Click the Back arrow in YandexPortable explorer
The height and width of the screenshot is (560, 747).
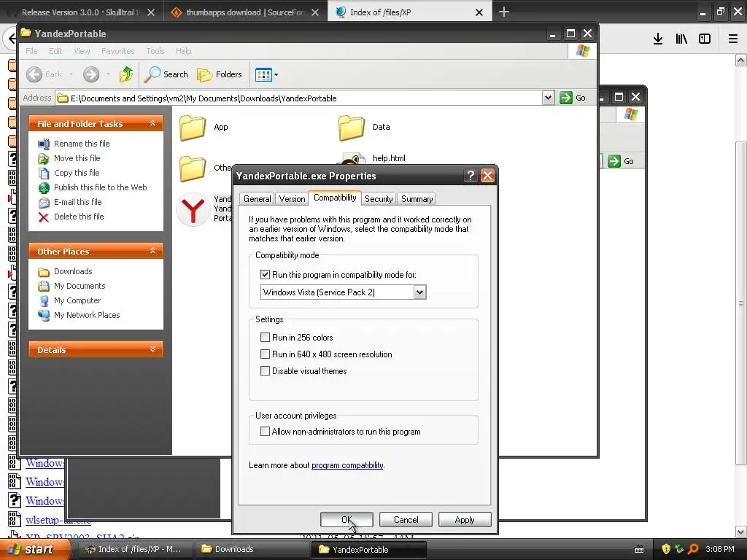pyautogui.click(x=34, y=74)
